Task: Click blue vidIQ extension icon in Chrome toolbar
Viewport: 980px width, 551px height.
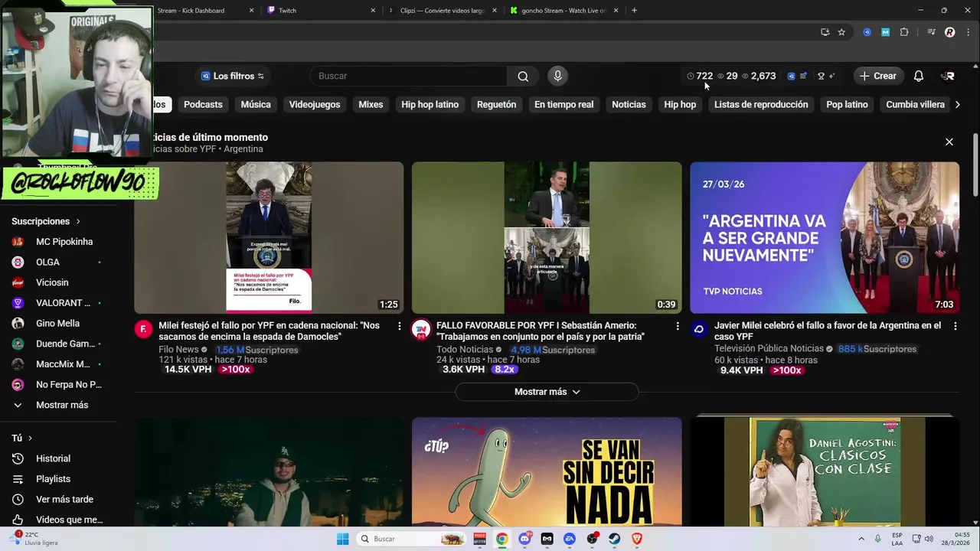Action: tap(867, 32)
